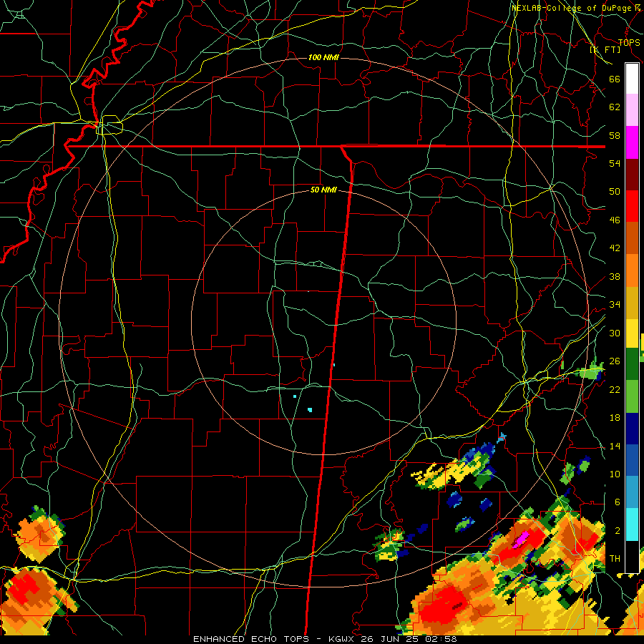
Task: Click the legend value '58'
Action: point(615,135)
